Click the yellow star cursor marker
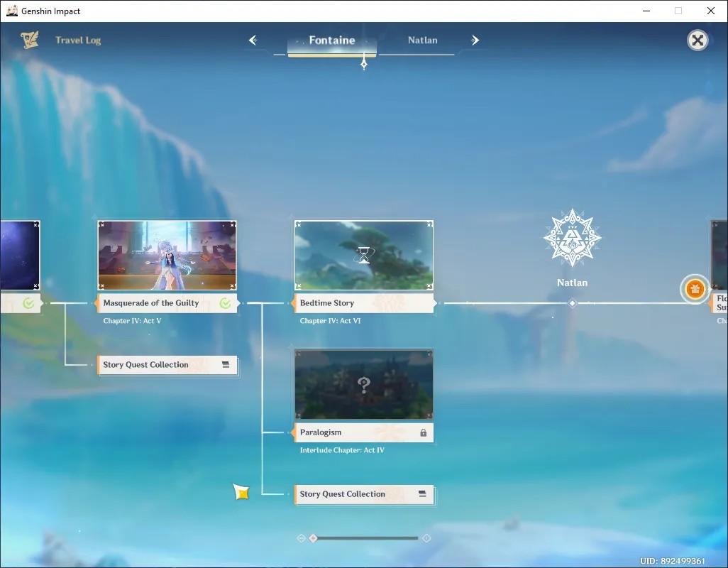728x568 pixels. [241, 492]
